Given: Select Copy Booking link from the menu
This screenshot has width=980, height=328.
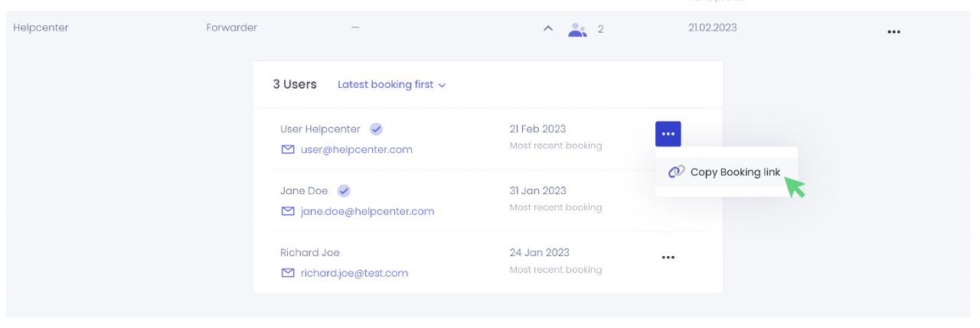Looking at the screenshot, I should [735, 172].
